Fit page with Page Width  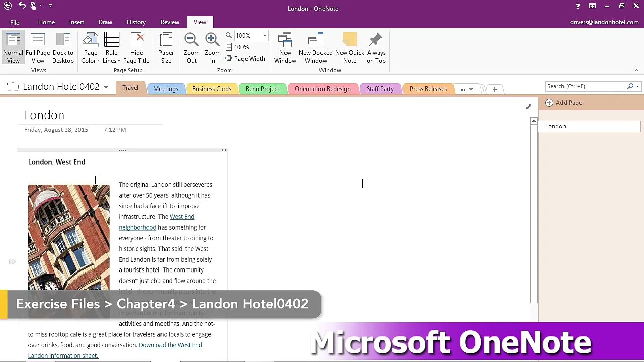click(245, 59)
